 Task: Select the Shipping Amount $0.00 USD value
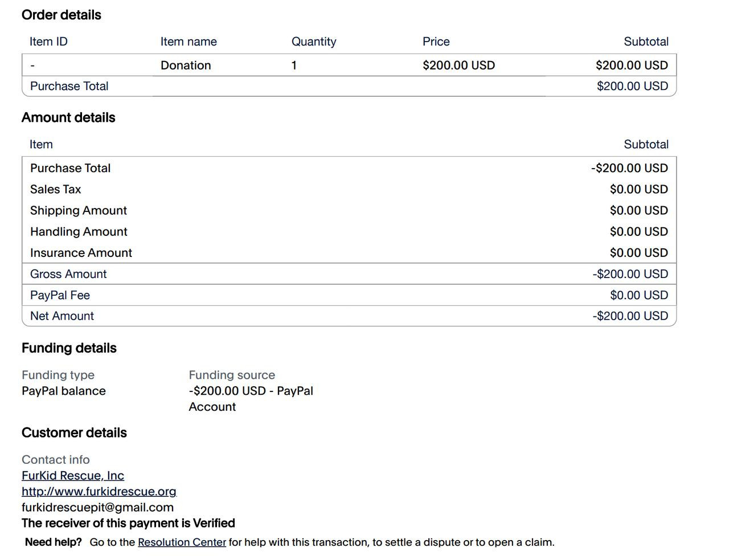pyautogui.click(x=638, y=211)
